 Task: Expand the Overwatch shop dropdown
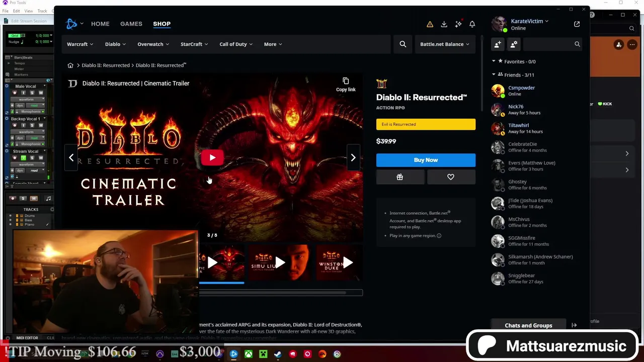(x=153, y=44)
